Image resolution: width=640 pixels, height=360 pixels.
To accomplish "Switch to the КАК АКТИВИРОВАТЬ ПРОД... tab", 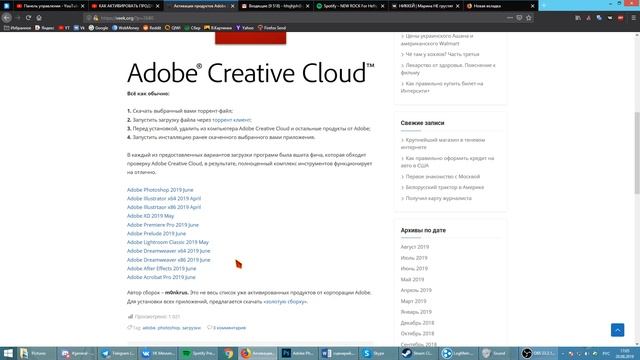I will click(125, 6).
